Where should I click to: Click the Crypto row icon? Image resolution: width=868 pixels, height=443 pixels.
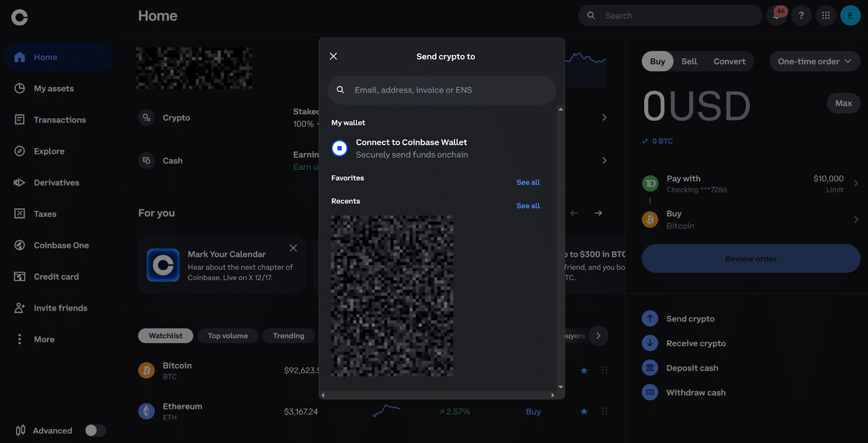(146, 118)
